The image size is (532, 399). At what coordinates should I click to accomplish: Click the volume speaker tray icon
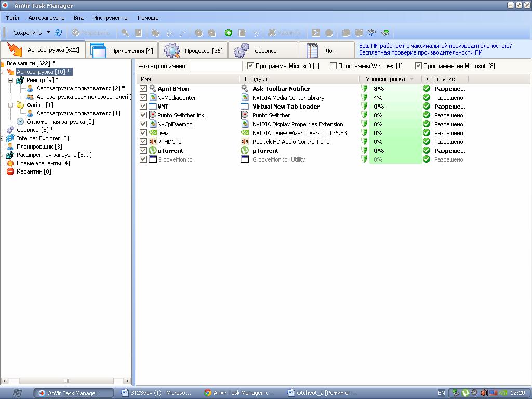click(x=484, y=393)
